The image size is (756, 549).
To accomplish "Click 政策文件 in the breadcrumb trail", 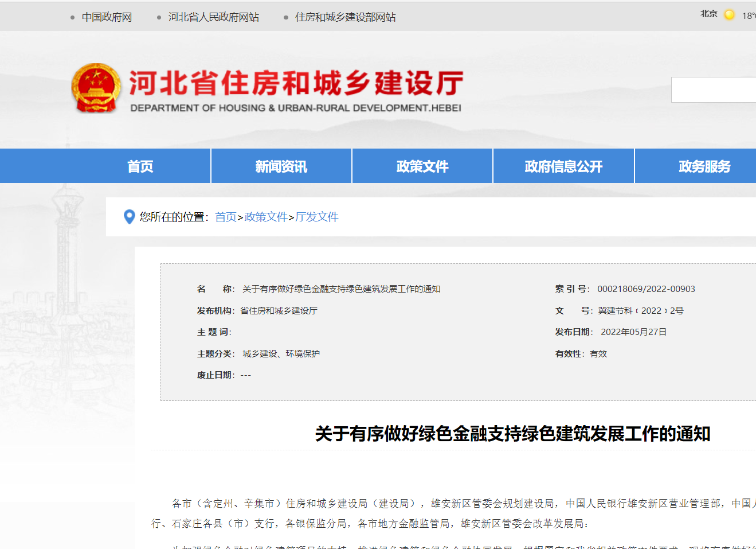I will point(266,217).
